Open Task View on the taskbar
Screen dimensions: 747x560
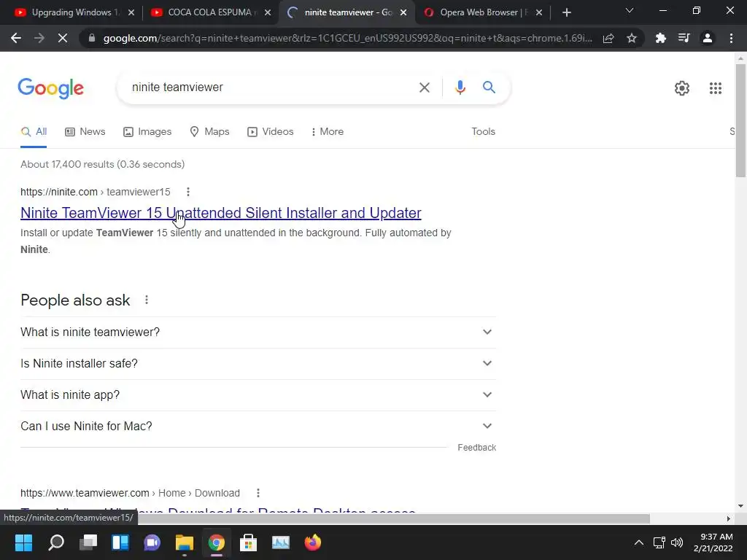click(x=88, y=542)
